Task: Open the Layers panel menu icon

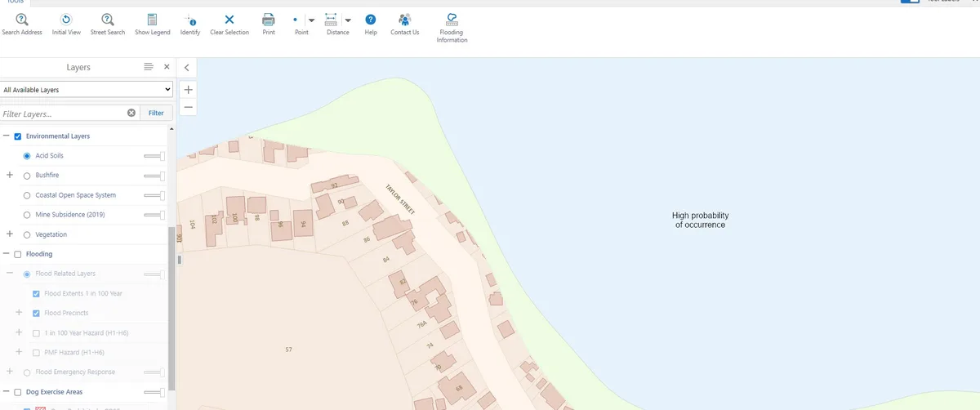Action: coord(148,67)
